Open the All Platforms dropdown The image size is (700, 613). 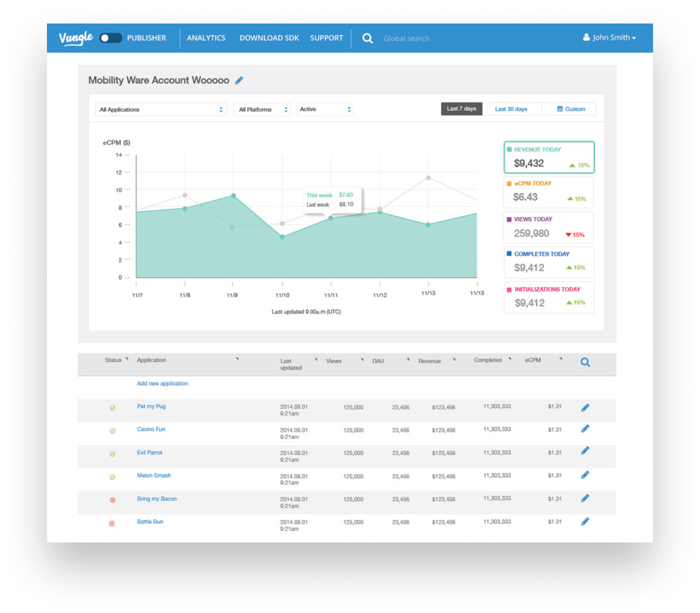262,110
